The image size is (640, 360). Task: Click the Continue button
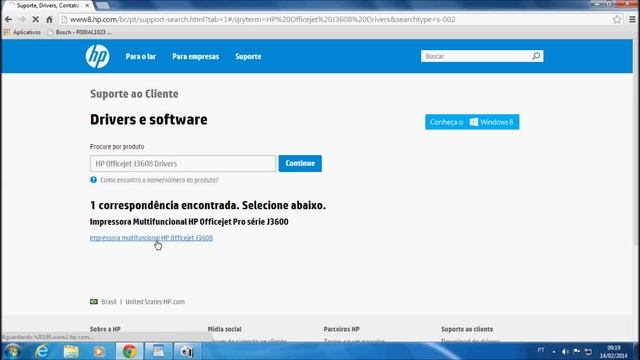click(300, 163)
